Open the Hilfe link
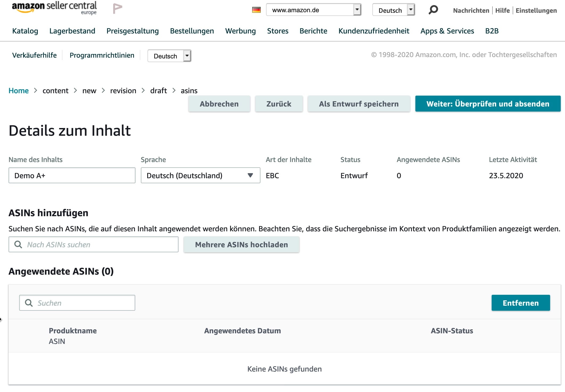This screenshot has height=392, width=565. point(503,10)
